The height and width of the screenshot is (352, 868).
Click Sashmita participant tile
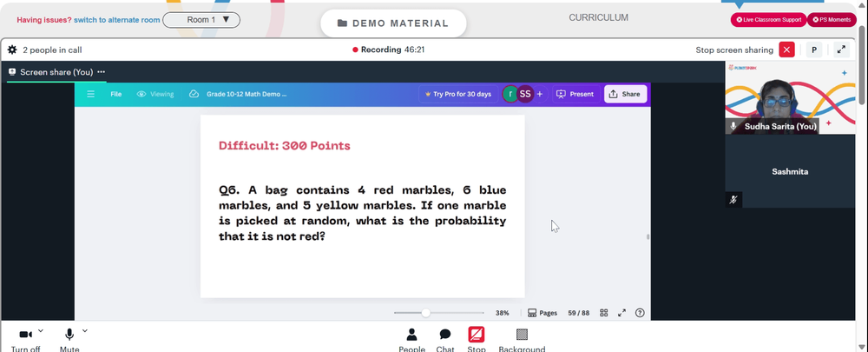(790, 171)
